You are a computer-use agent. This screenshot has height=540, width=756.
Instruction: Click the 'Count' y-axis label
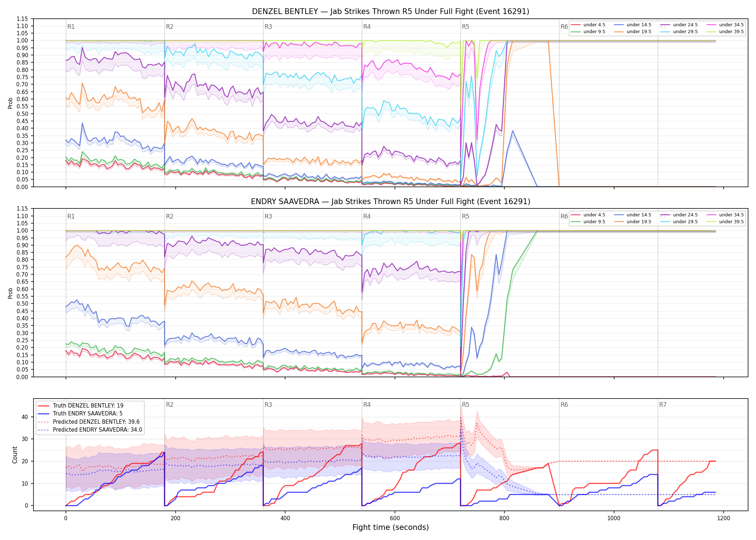(15, 455)
